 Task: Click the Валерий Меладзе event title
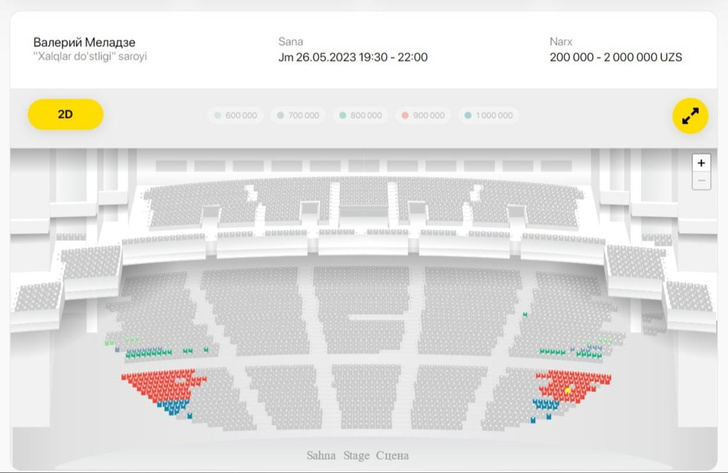(82, 42)
